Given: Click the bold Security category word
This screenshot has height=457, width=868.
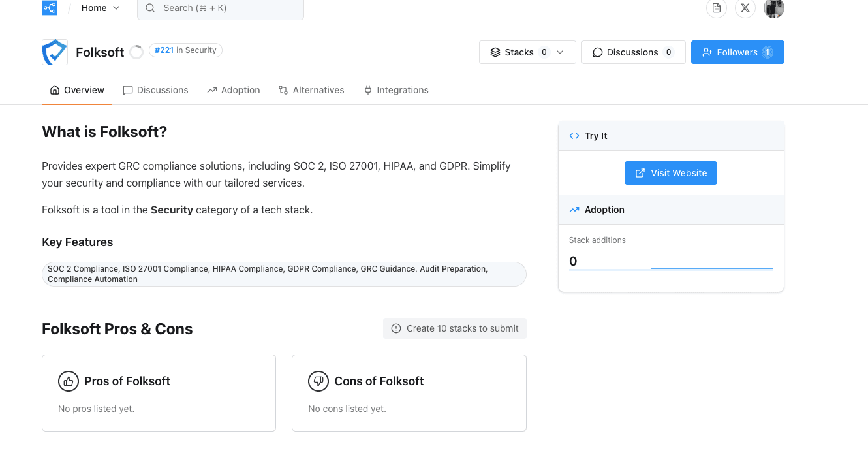Looking at the screenshot, I should tap(172, 210).
